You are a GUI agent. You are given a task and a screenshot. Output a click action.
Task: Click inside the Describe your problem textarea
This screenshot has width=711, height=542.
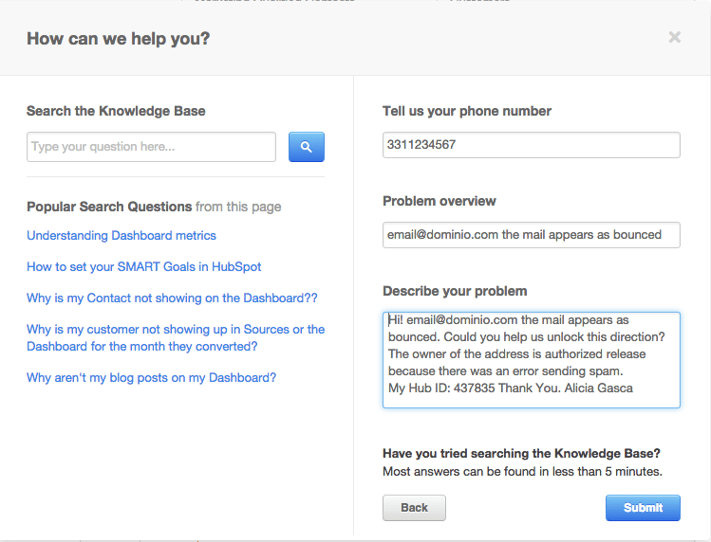pos(531,360)
